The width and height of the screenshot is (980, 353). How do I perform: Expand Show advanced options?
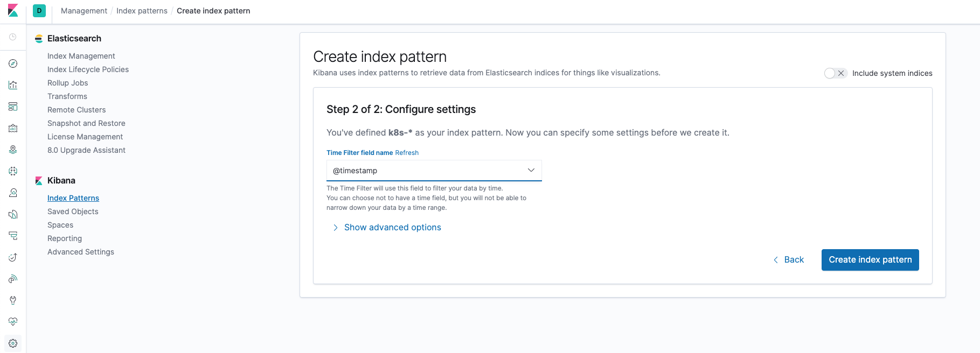392,228
